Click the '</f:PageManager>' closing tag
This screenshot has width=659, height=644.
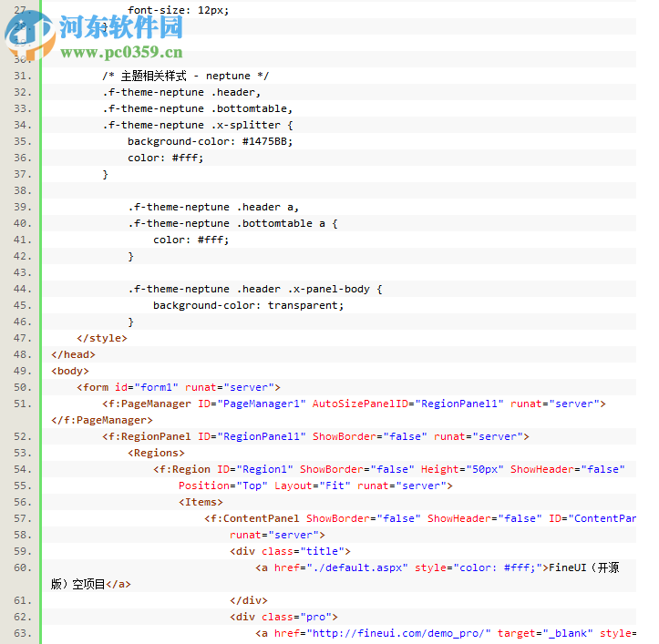pos(102,420)
